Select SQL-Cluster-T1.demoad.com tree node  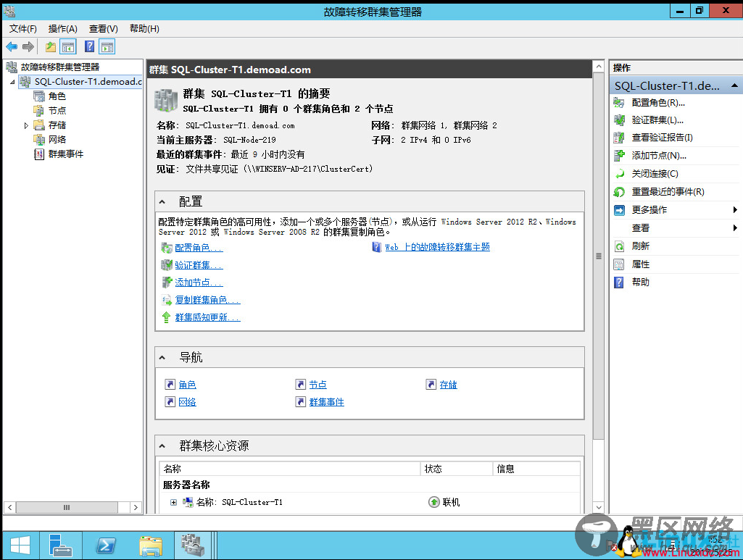(x=88, y=81)
